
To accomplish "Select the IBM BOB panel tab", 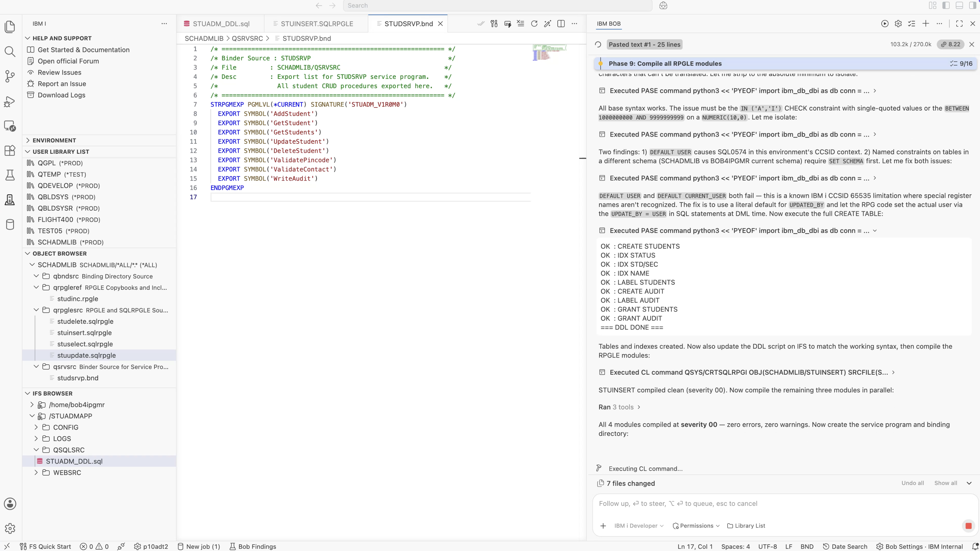I will [x=608, y=24].
